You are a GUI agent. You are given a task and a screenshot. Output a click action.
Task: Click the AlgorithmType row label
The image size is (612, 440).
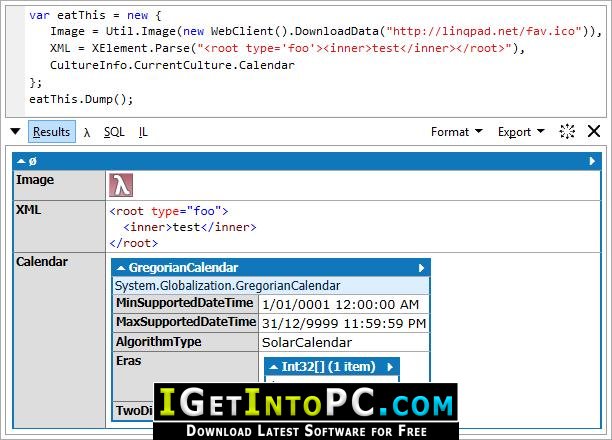coord(158,342)
